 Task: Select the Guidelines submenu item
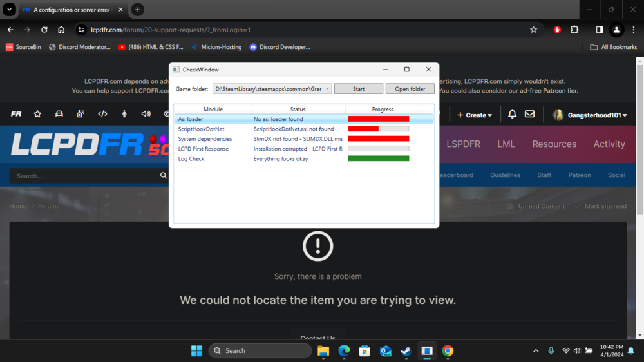point(505,175)
